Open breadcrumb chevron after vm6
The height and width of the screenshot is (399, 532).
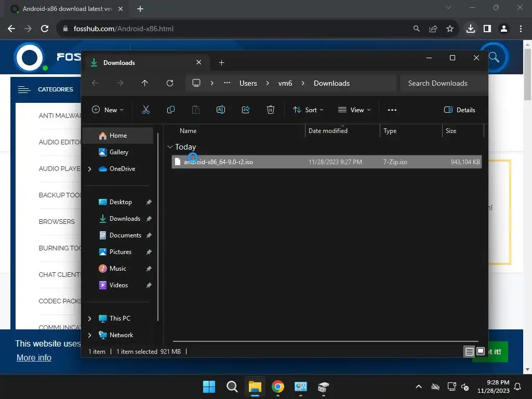pyautogui.click(x=303, y=83)
